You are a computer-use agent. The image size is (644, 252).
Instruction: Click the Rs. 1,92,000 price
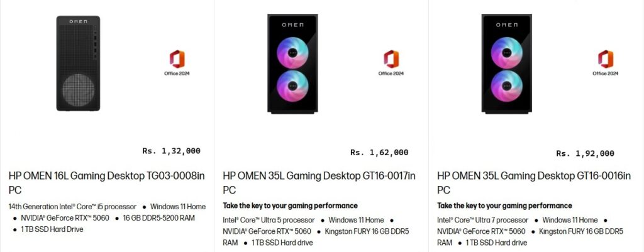tap(585, 153)
